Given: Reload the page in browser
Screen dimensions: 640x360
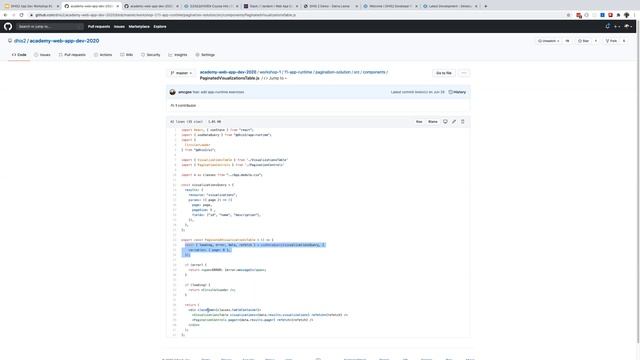Looking at the screenshot, I should pos(21,15).
